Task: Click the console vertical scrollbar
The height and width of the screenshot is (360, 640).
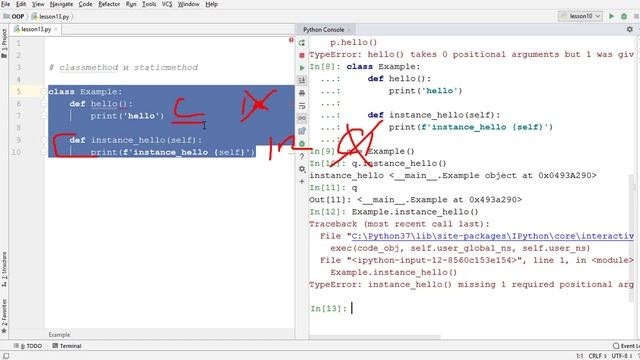Action: 631,238
